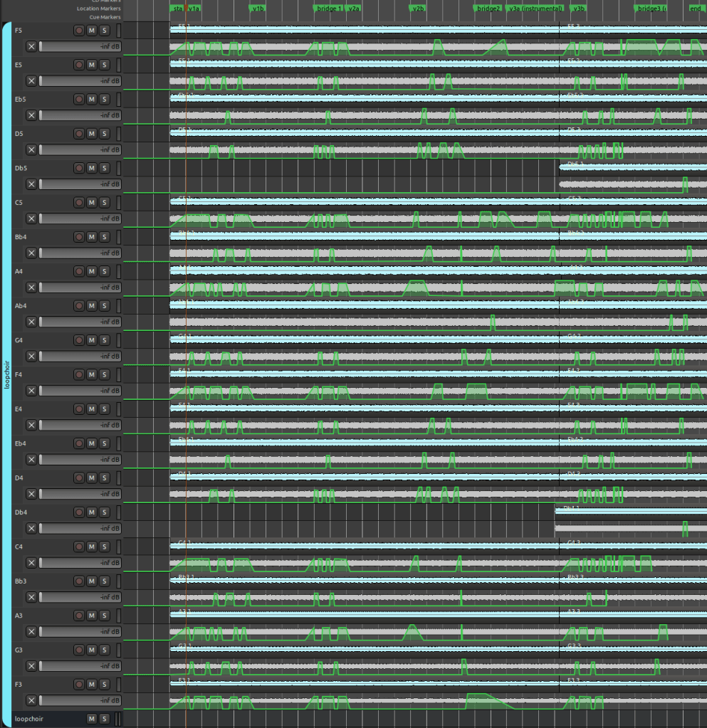Image resolution: width=707 pixels, height=728 pixels.
Task: Mute the loopchoir bus
Action: (91, 719)
